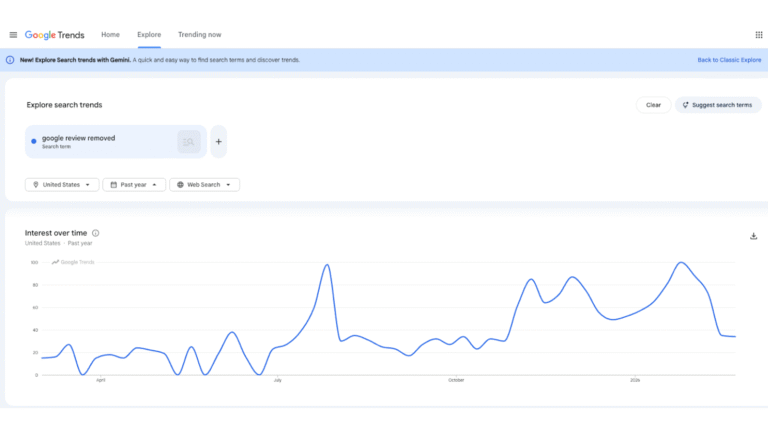Open the Past year time range dropdown
This screenshot has height=430, width=768.
coord(134,185)
